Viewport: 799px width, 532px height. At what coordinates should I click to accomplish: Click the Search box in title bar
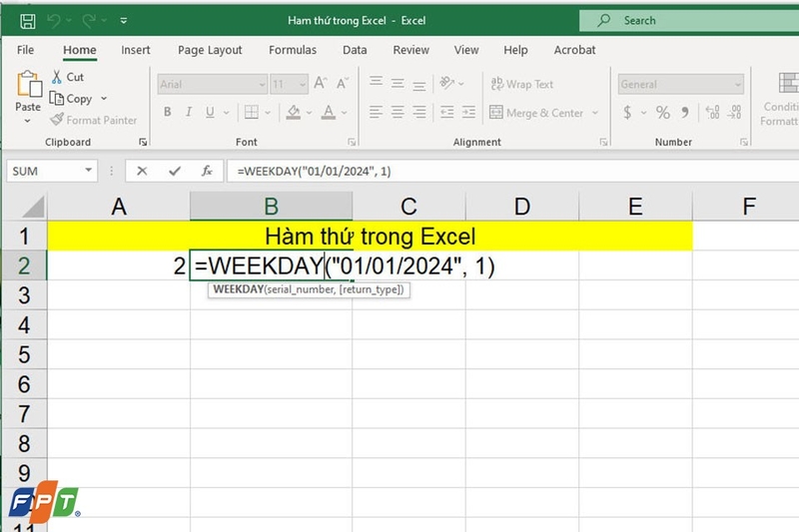(x=689, y=21)
